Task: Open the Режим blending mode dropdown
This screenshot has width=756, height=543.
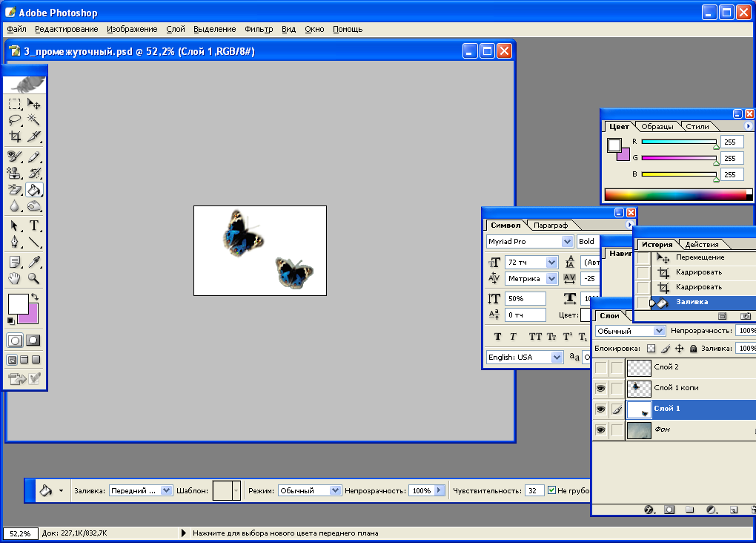Action: pos(335,490)
